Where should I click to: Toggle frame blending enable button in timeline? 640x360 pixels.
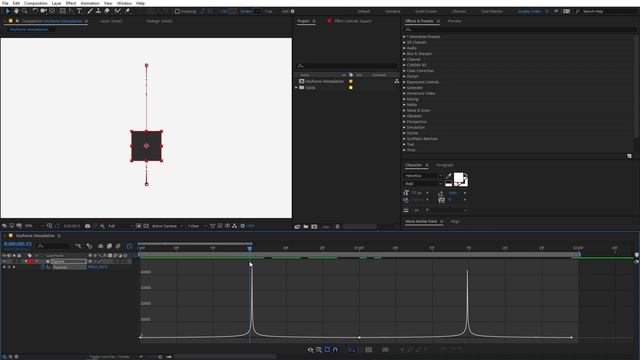pos(109,246)
